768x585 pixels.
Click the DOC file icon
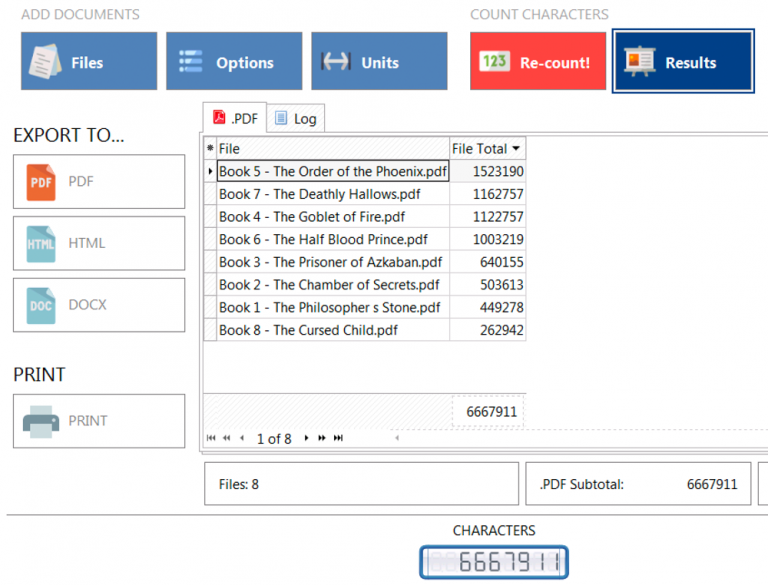point(41,306)
